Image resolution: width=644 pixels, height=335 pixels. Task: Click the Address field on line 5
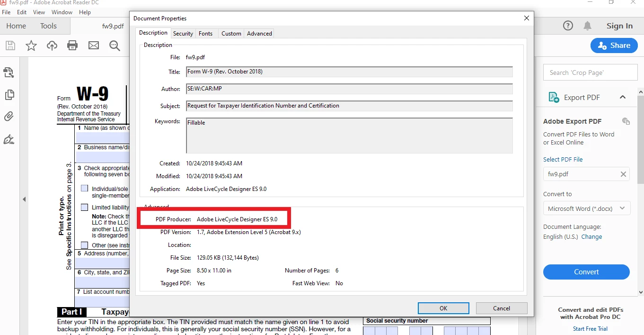coord(102,263)
